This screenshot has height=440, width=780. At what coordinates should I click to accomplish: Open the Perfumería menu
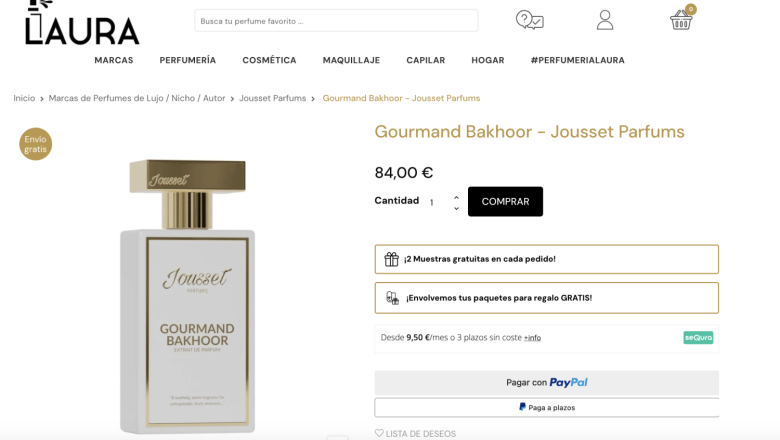pos(188,60)
